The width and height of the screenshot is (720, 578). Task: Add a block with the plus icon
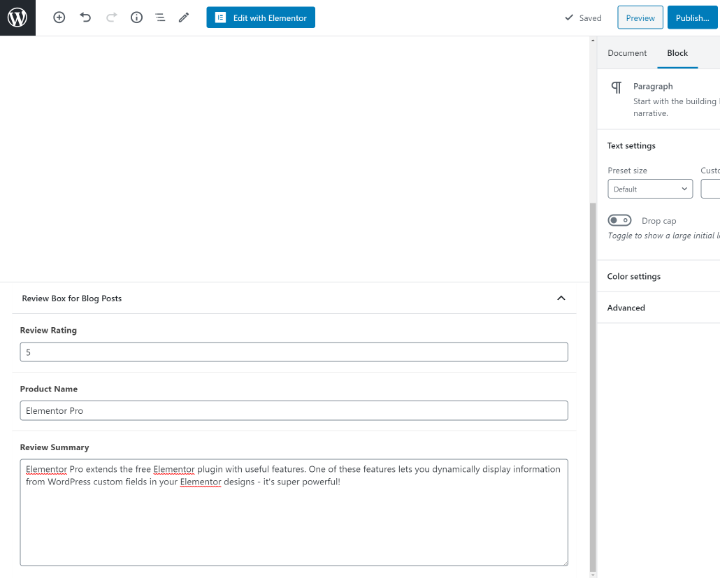pos(59,17)
